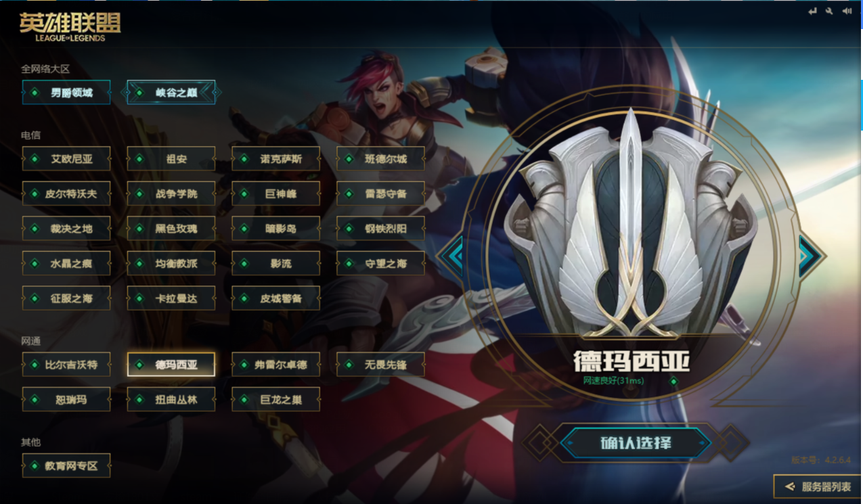Open the wrench repair tool icon

pos(829,12)
